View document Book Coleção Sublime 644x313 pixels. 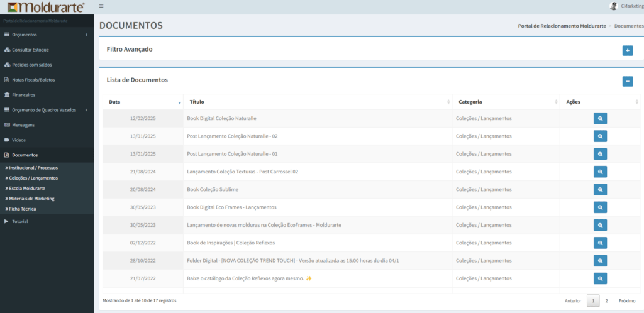click(600, 190)
